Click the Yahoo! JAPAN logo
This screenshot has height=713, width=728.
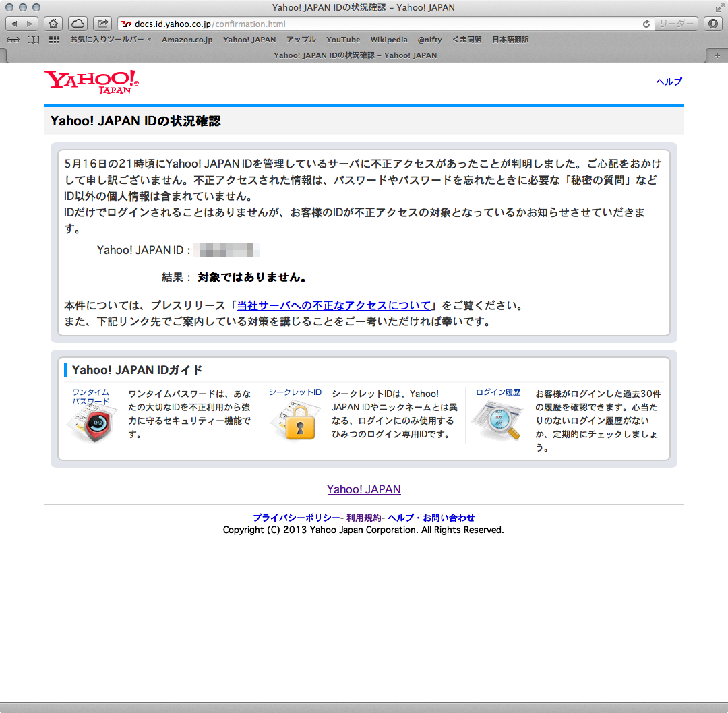click(92, 82)
